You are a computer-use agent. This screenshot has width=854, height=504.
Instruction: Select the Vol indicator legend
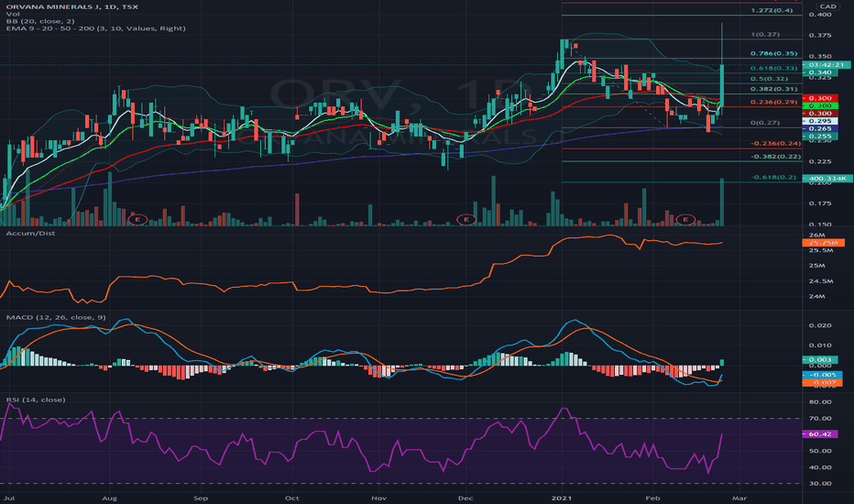pos(13,14)
